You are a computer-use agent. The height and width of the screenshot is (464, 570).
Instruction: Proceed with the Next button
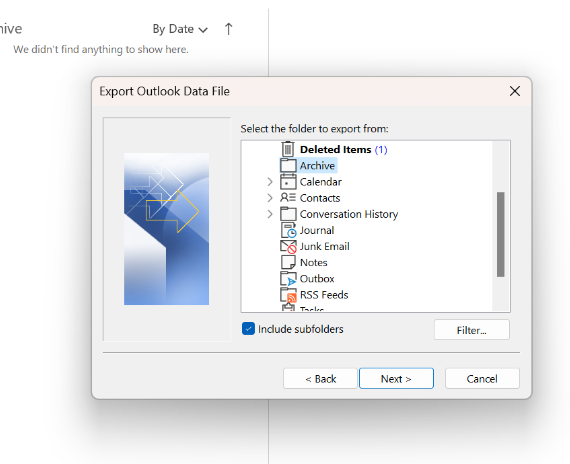point(396,379)
